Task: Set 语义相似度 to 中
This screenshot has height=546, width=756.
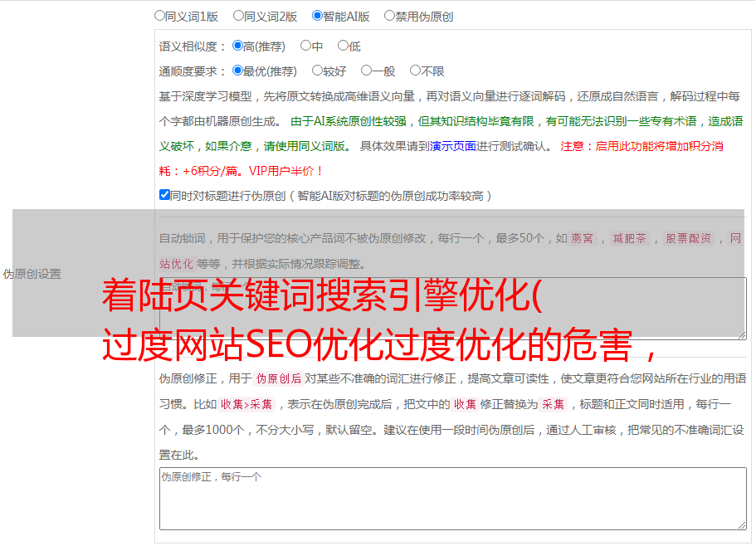Action: 305,46
